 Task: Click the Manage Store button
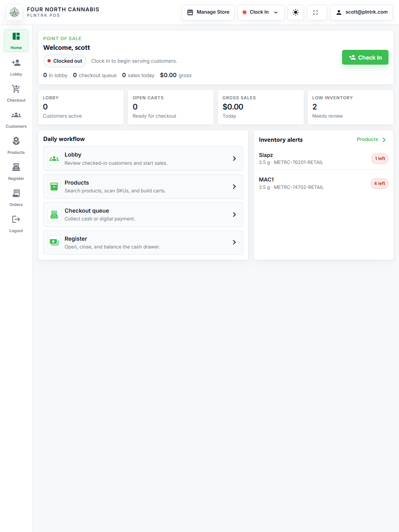click(208, 12)
